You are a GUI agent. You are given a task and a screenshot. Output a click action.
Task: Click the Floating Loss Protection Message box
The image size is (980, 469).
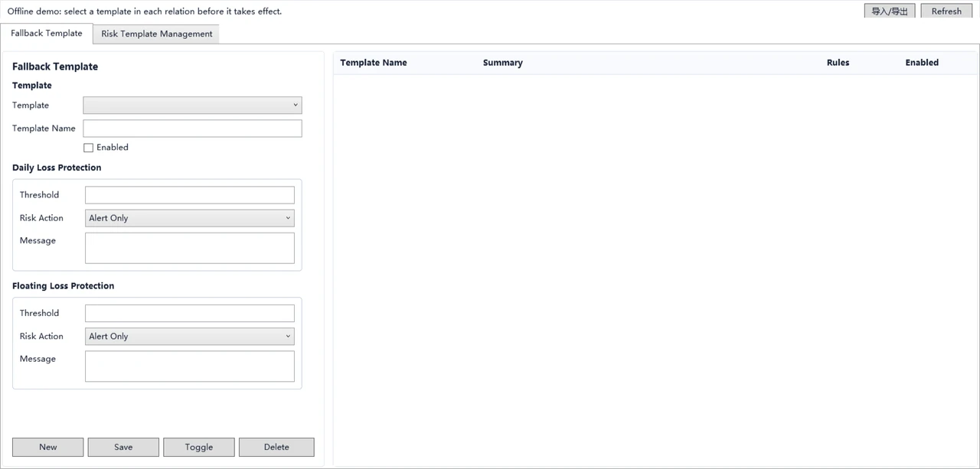click(190, 366)
